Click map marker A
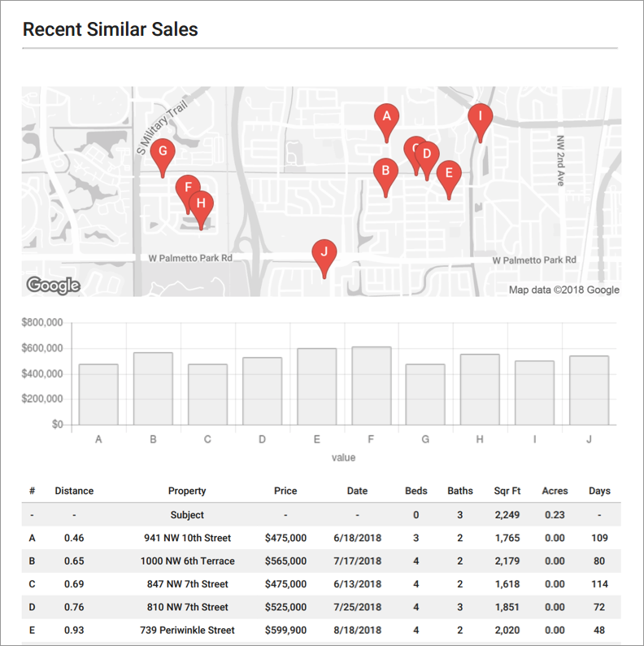 387,118
